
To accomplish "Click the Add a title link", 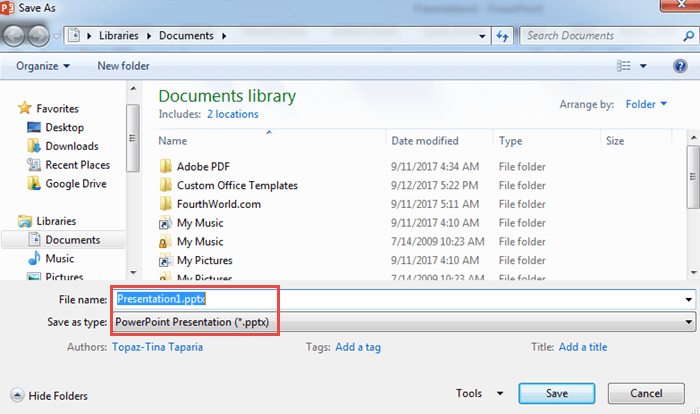I will [x=583, y=347].
